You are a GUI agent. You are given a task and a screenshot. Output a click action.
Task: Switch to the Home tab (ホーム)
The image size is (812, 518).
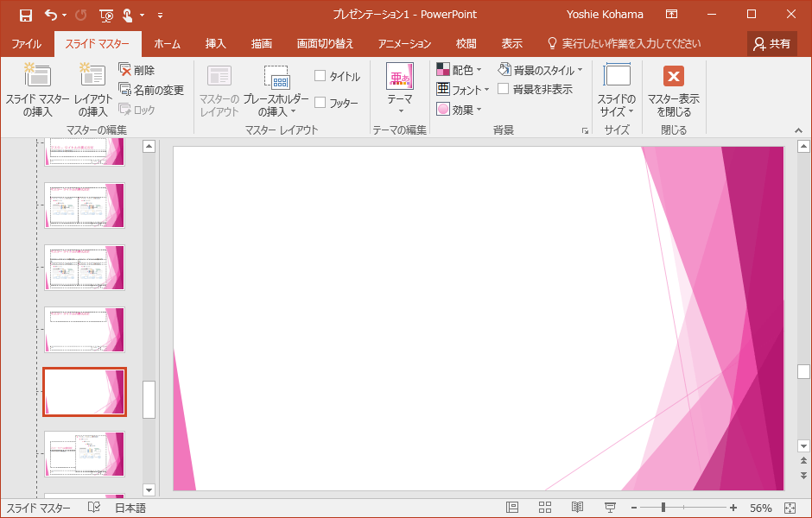[167, 44]
